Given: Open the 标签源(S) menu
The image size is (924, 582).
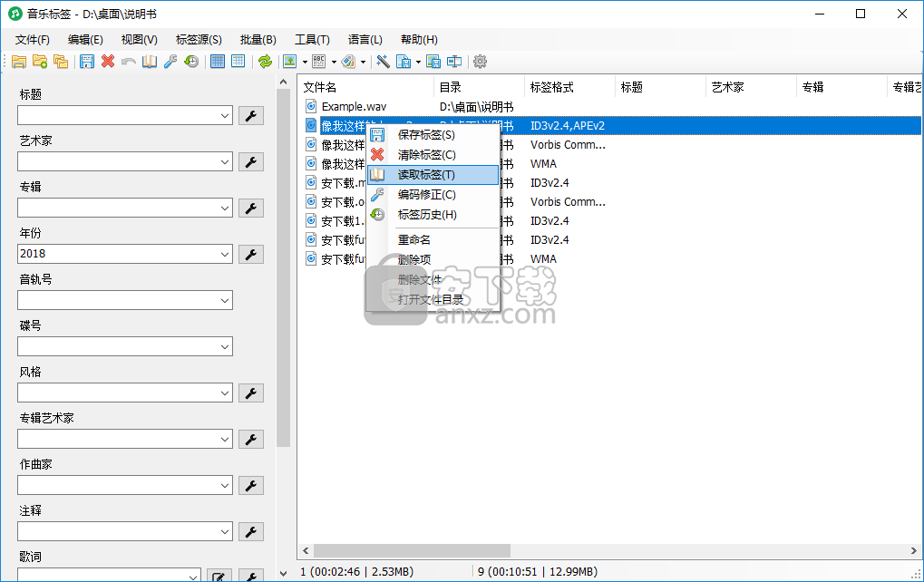Looking at the screenshot, I should [199, 40].
